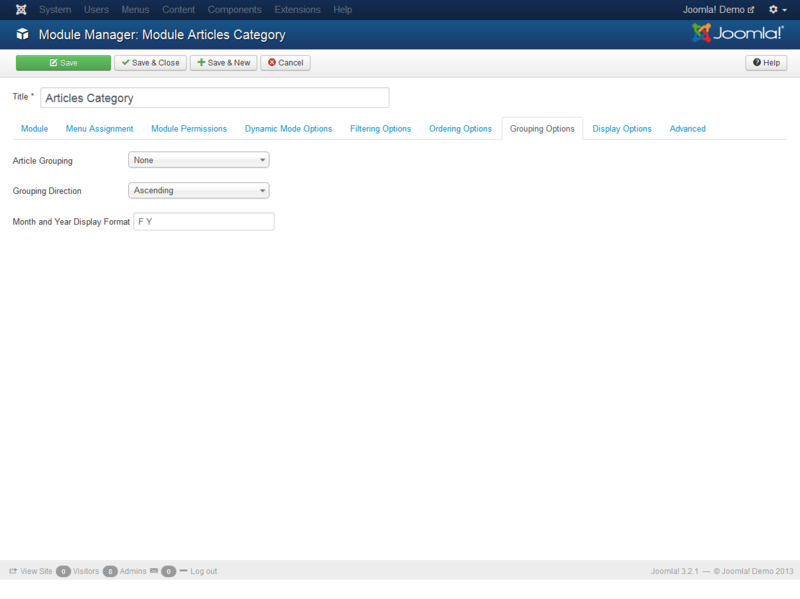
Task: Open the System menu
Action: point(55,10)
